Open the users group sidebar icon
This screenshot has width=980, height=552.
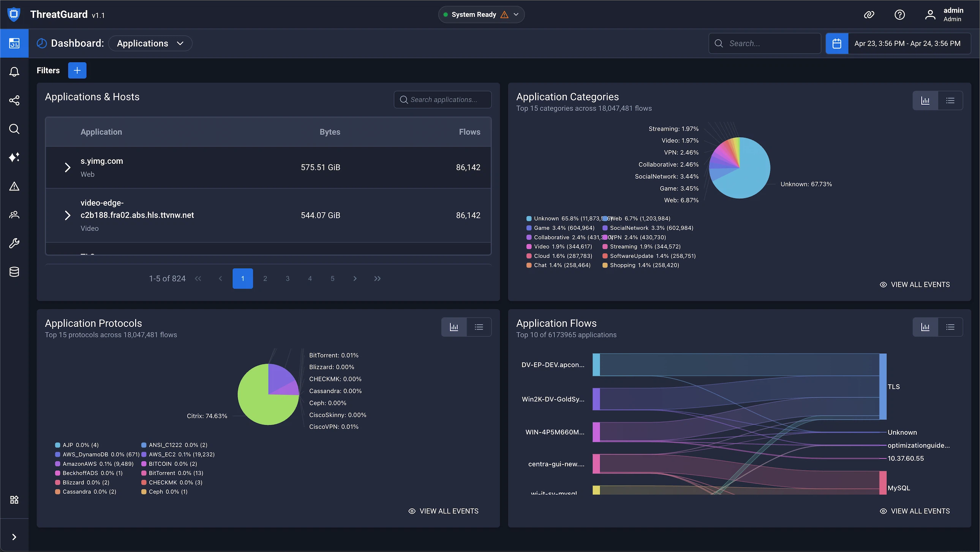(x=14, y=215)
